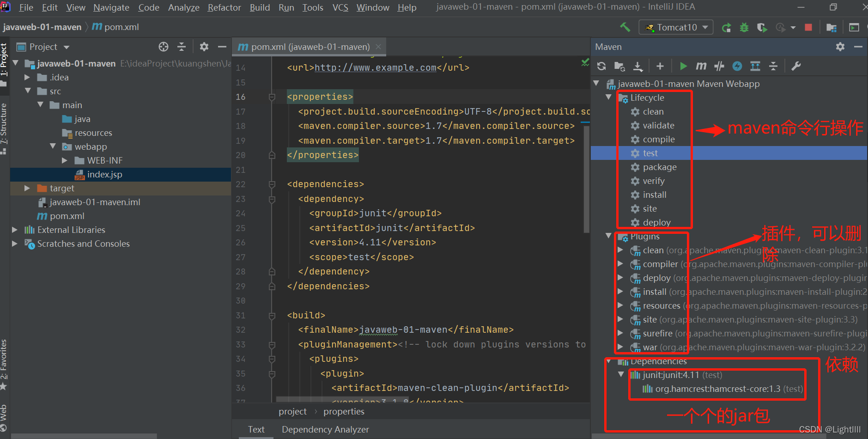Open the Structure side tool window
Viewport: 868px width, 439px height.
[x=4, y=129]
